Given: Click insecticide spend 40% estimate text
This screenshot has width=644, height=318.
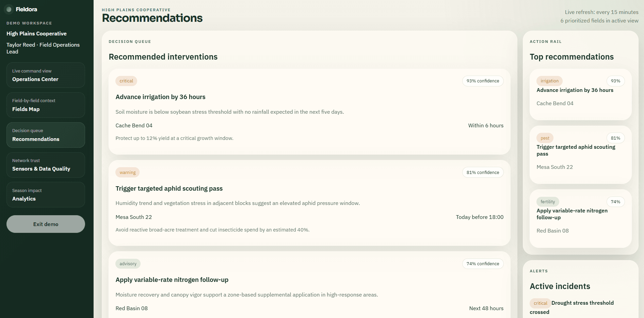Looking at the screenshot, I should (x=212, y=230).
